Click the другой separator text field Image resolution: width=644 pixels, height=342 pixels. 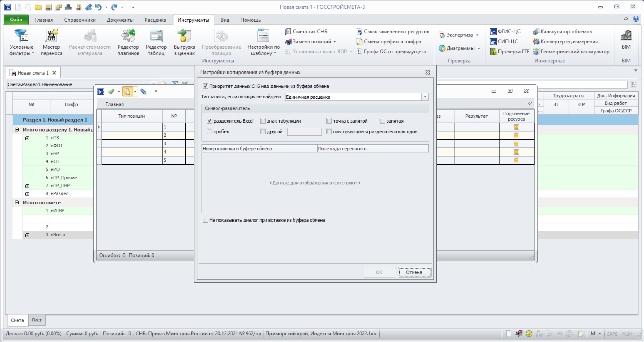(x=304, y=132)
